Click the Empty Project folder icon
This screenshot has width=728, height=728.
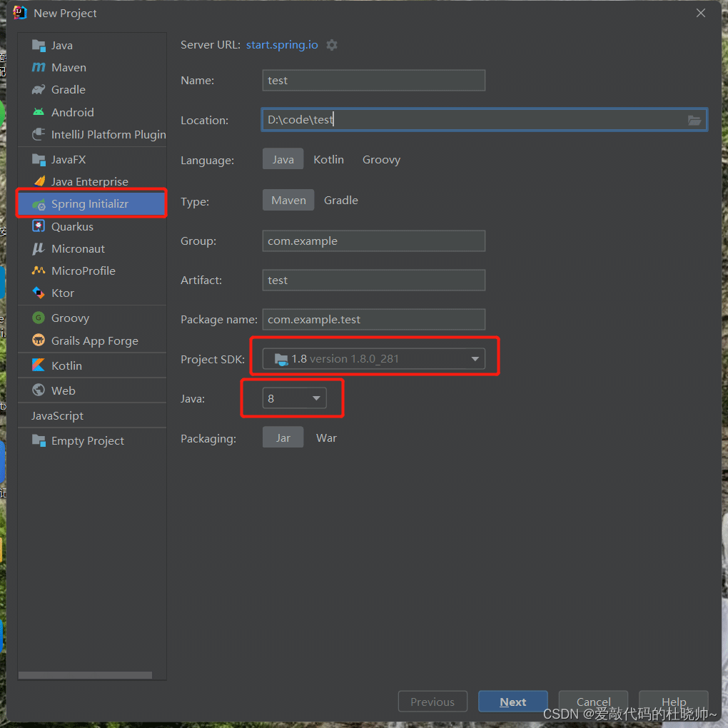pos(39,440)
